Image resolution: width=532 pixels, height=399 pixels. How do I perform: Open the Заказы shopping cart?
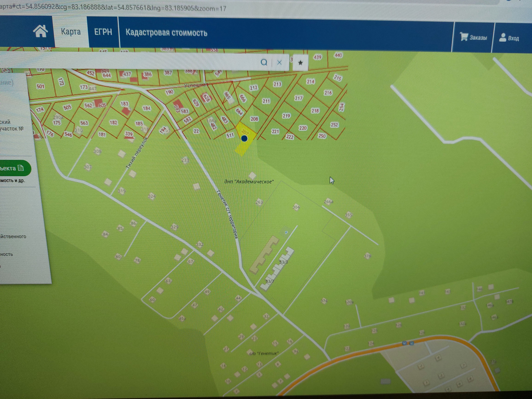point(473,37)
